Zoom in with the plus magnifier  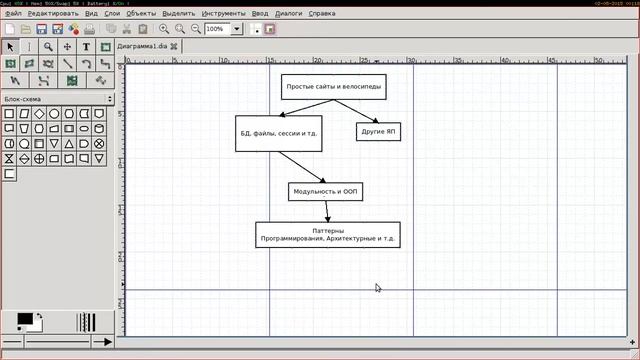pos(164,29)
